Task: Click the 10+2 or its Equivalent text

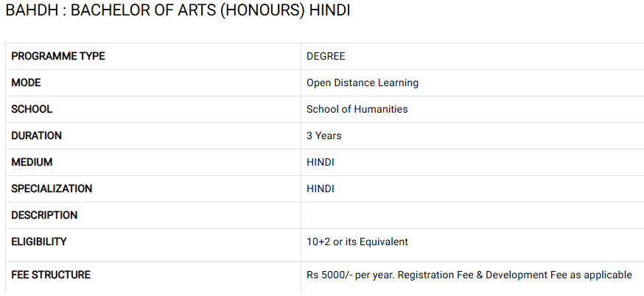Action: pos(357,242)
